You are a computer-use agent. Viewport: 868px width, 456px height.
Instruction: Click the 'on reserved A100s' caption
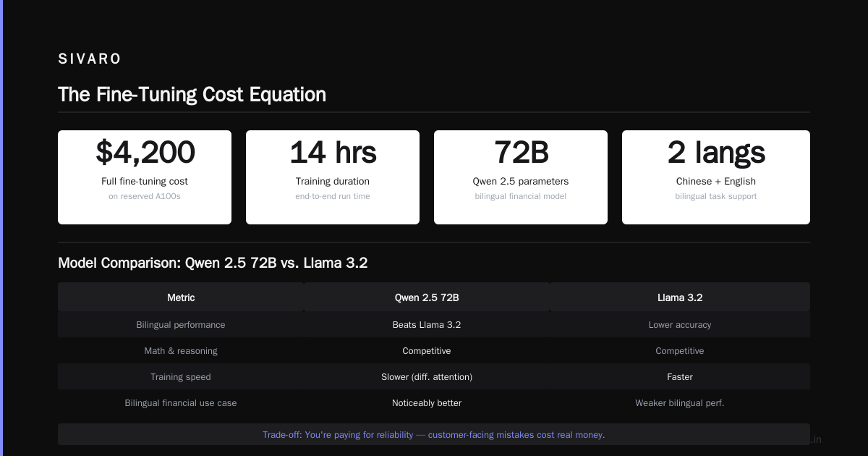(145, 196)
